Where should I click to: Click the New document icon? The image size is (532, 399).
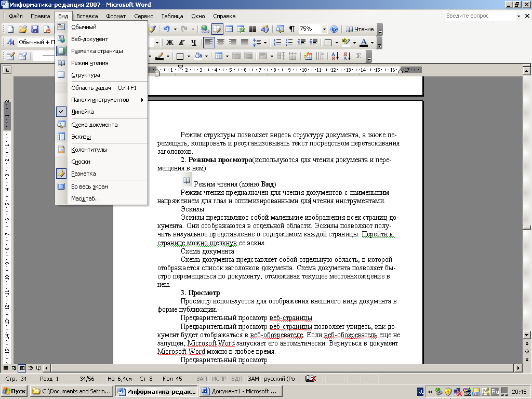pos(10,29)
